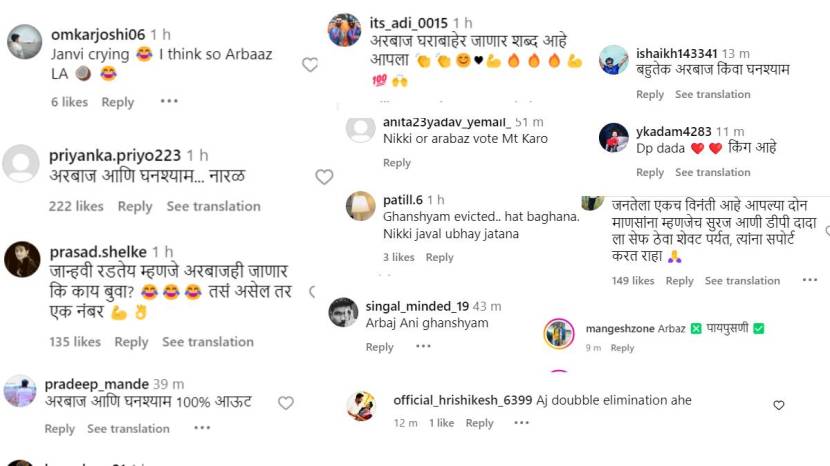
Task: View 149 likes on Suraj DP dada comment
Action: tap(633, 281)
